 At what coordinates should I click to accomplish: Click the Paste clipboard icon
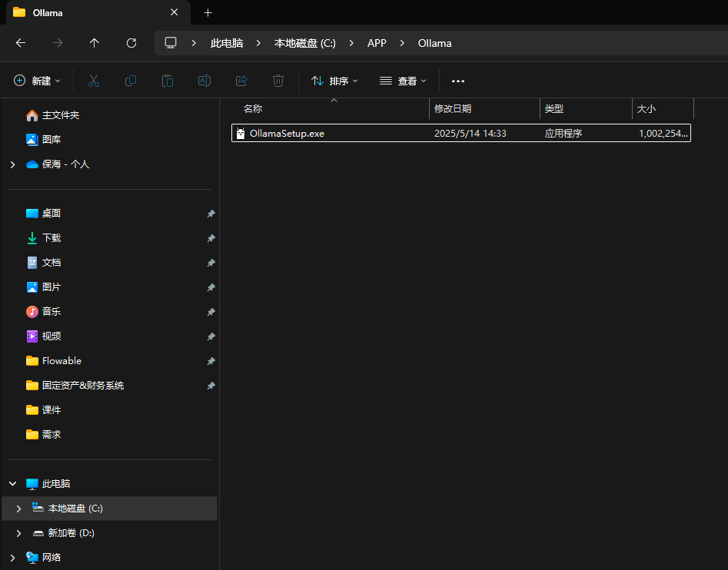pyautogui.click(x=168, y=81)
